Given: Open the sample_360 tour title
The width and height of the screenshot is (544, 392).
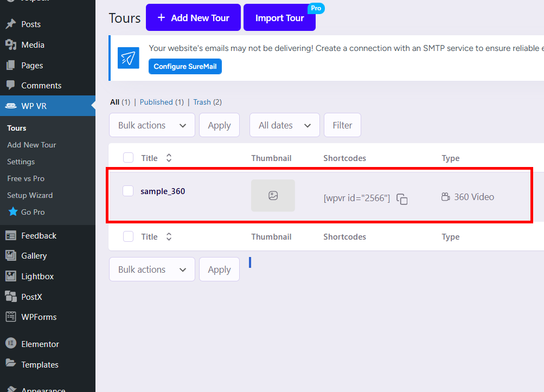Looking at the screenshot, I should click(163, 191).
